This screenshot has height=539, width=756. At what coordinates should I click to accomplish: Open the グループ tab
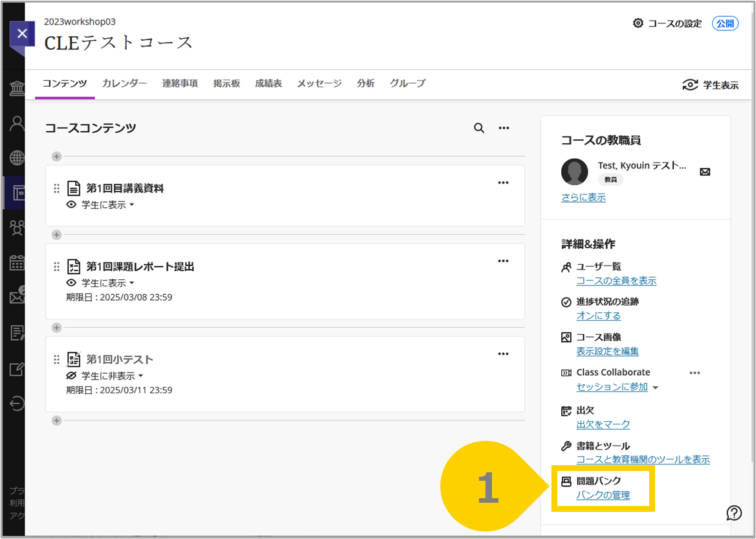coord(408,84)
